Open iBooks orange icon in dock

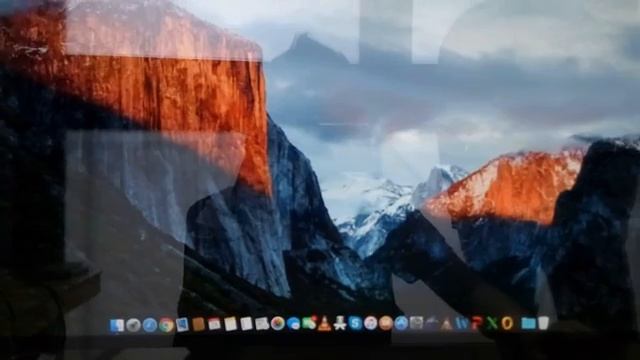(386, 323)
